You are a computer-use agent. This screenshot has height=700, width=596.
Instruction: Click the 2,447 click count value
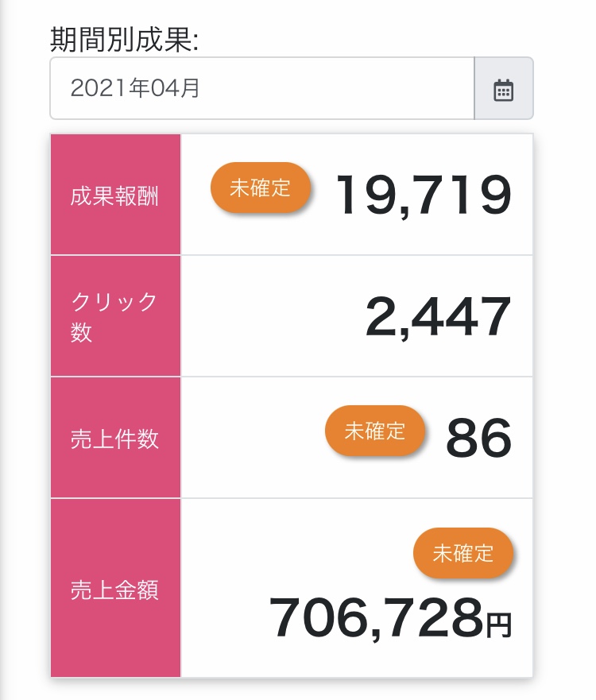[438, 316]
